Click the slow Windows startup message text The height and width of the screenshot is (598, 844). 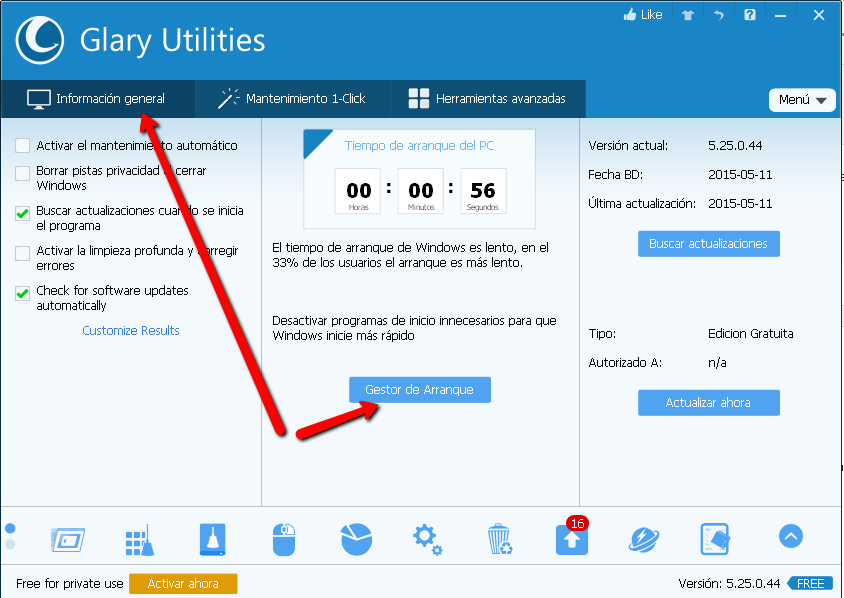click(410, 255)
